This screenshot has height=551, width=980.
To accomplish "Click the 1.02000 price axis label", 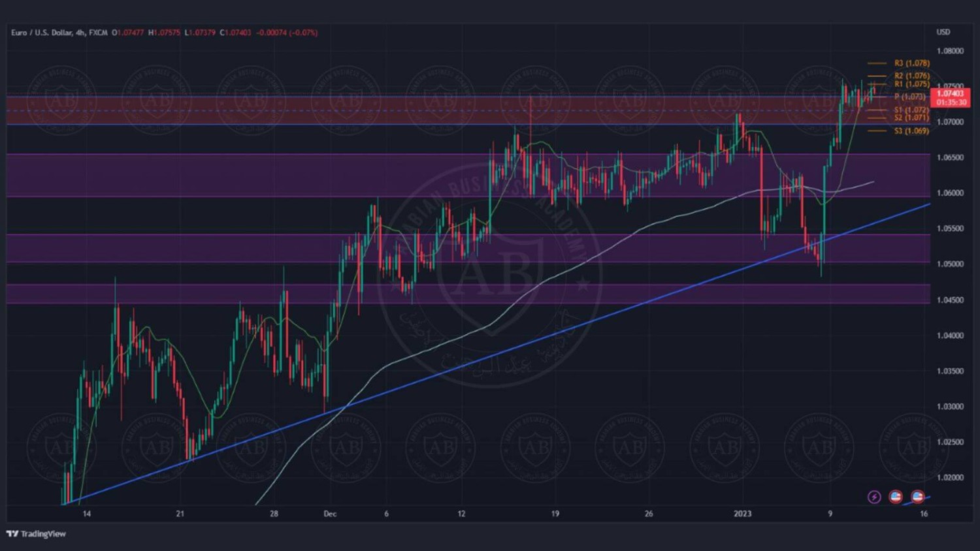I will 950,478.
